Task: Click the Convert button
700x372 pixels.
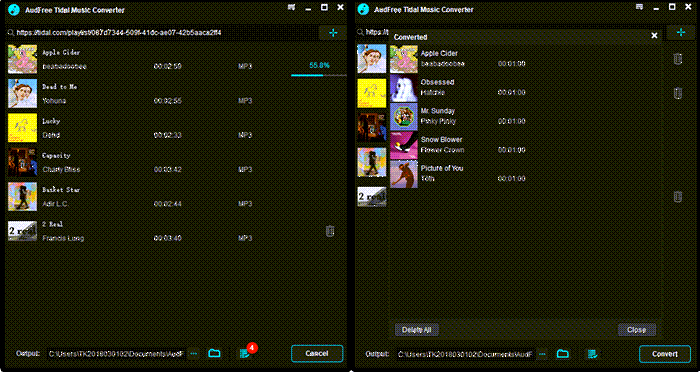Action: click(665, 354)
